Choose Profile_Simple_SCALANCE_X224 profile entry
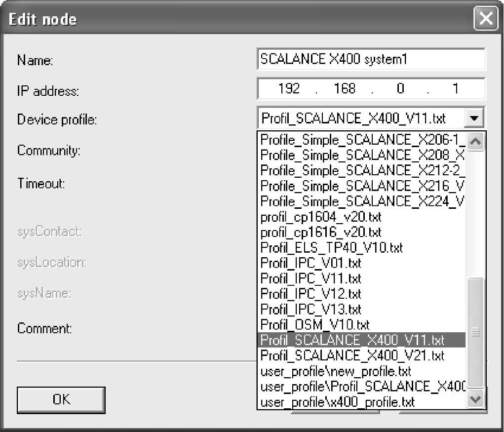 pos(362,201)
